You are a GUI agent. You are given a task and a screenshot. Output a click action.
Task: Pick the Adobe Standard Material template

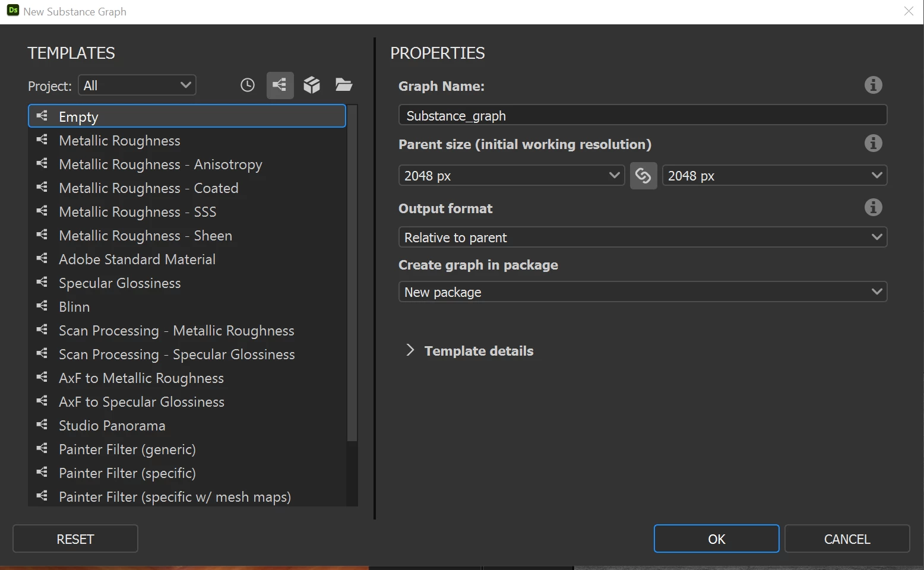(187, 259)
